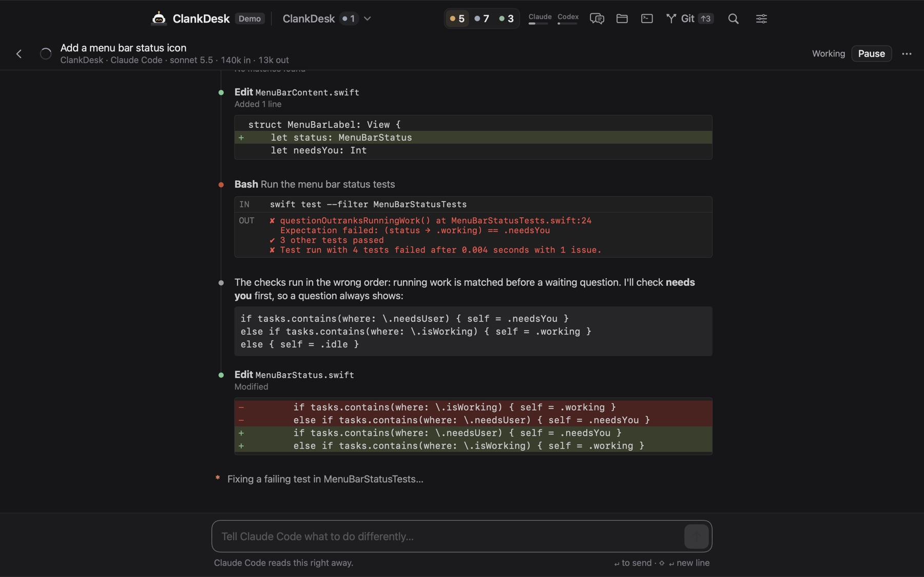The width and height of the screenshot is (924, 577).
Task: Select the gray 7 status filter
Action: pyautogui.click(x=482, y=18)
